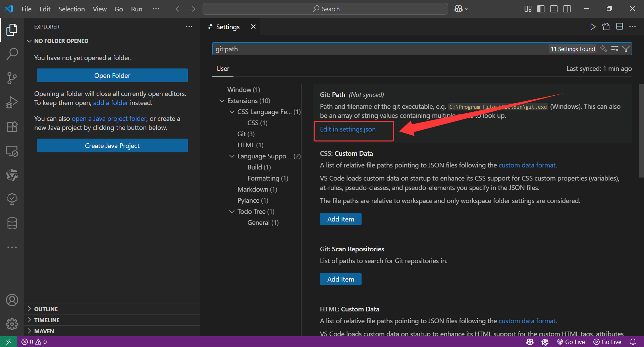
Task: Open Copilot status icon in status bar
Action: pyautogui.click(x=530, y=342)
